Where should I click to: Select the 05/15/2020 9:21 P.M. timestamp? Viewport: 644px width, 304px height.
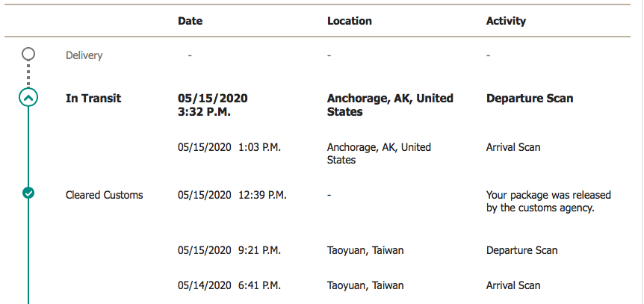(x=229, y=250)
